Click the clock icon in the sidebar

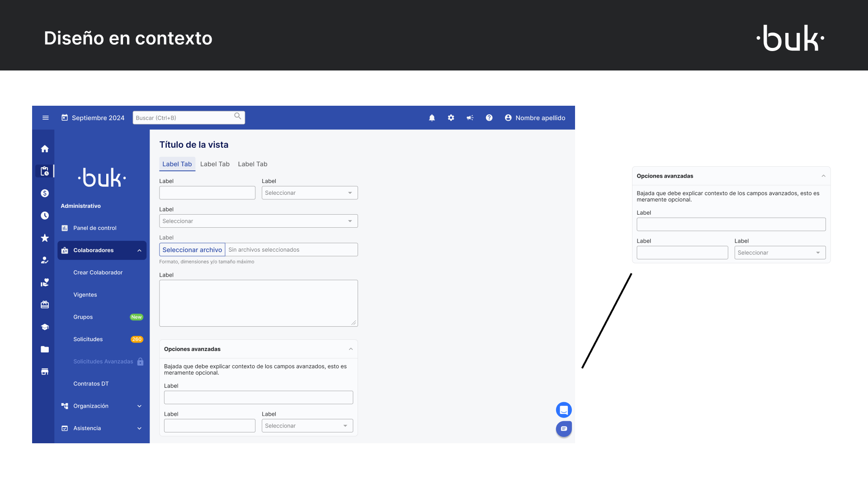[44, 216]
